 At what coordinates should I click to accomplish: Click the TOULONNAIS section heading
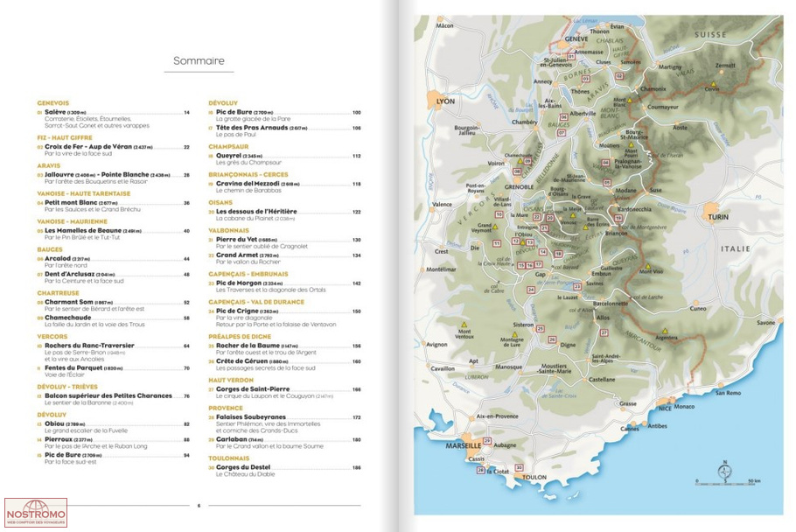228,458
